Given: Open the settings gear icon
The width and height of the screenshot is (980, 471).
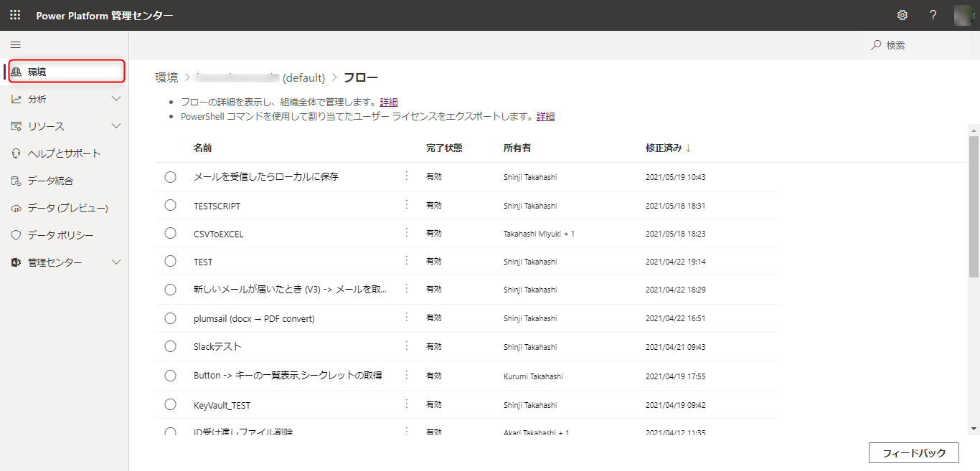Looking at the screenshot, I should pos(903,15).
